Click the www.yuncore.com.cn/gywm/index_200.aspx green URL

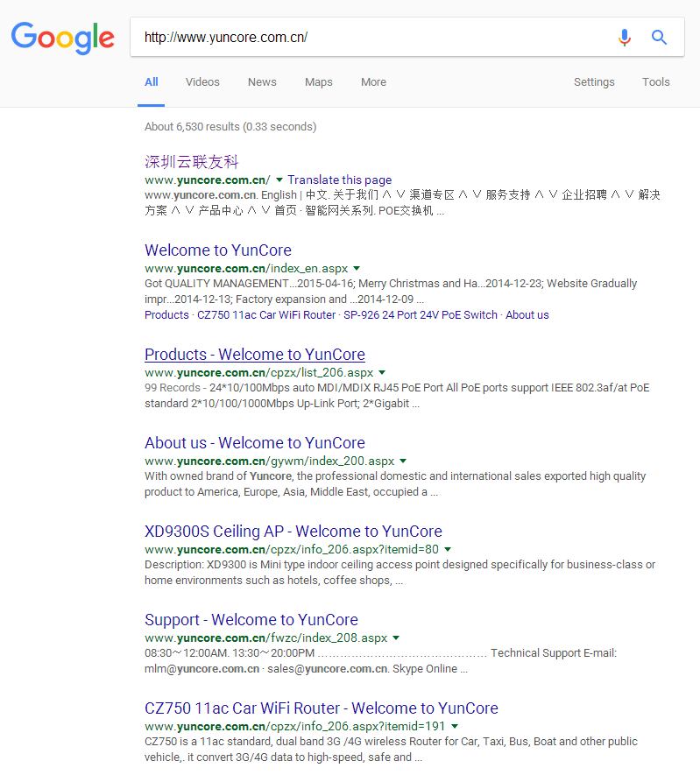point(270,461)
